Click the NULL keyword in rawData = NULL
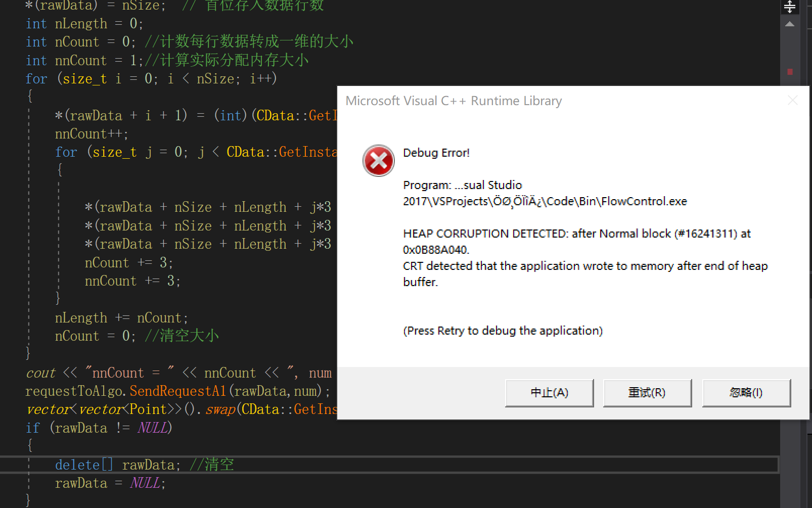812x508 pixels. [x=146, y=483]
